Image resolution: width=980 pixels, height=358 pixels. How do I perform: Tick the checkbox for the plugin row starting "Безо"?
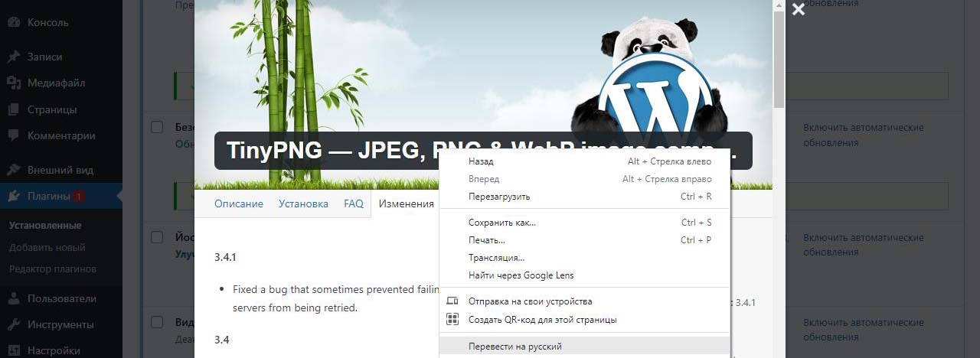157,127
